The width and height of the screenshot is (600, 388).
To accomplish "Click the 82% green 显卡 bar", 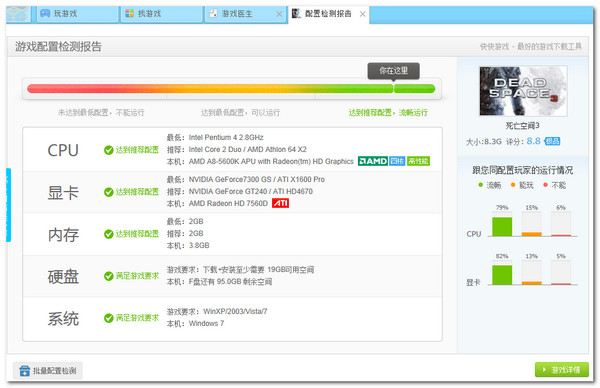I will click(x=502, y=275).
